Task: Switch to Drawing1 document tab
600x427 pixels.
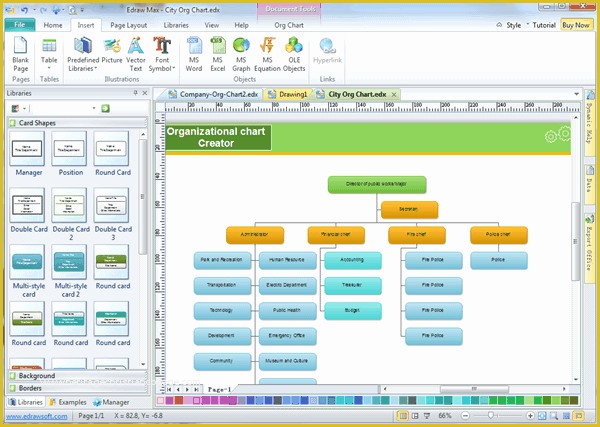Action: pos(288,94)
